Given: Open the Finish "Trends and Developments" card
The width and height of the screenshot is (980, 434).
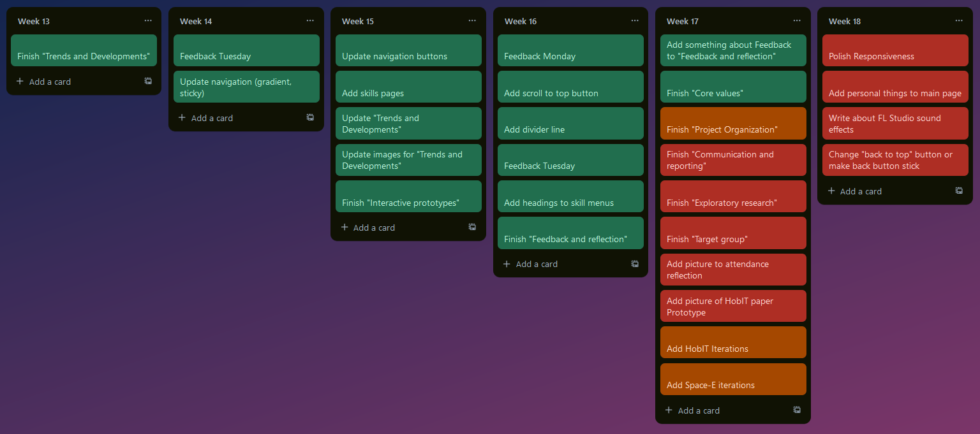Looking at the screenshot, I should point(84,55).
